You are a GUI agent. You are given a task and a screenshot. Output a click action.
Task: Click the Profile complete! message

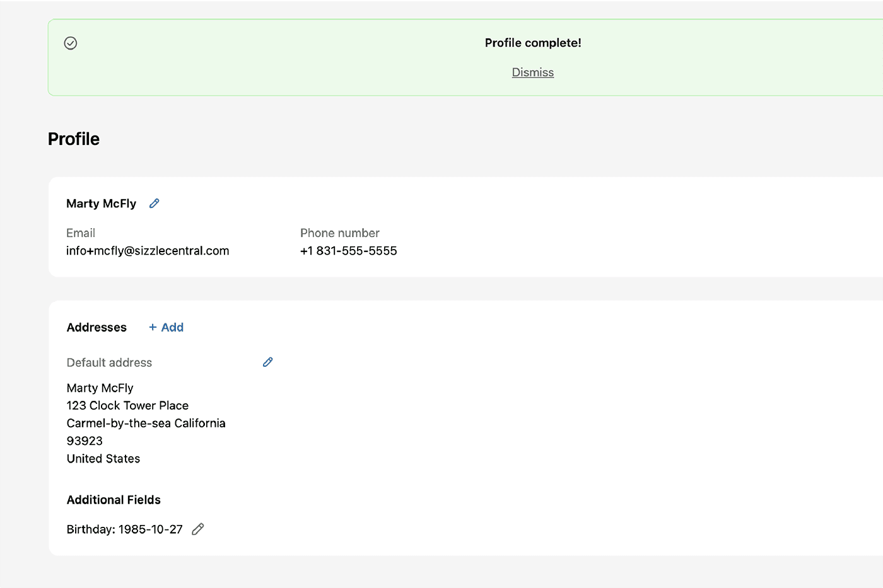pos(533,43)
